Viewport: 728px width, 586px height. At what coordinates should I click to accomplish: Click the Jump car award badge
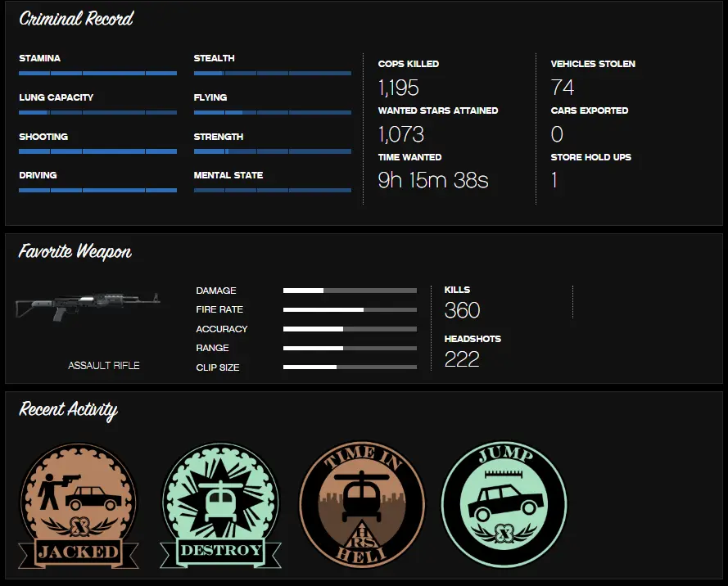tap(504, 504)
